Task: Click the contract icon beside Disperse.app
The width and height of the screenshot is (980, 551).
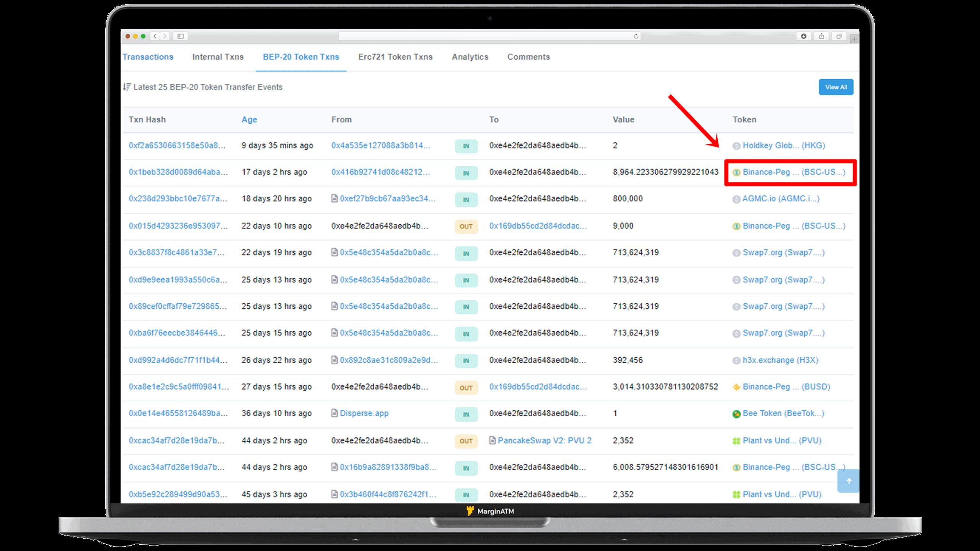Action: coord(334,413)
